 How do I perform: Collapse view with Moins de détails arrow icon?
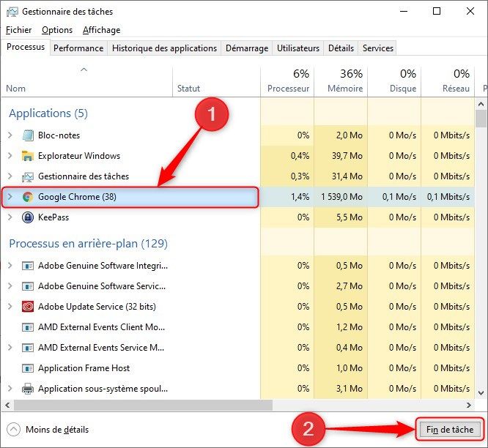coord(13,430)
